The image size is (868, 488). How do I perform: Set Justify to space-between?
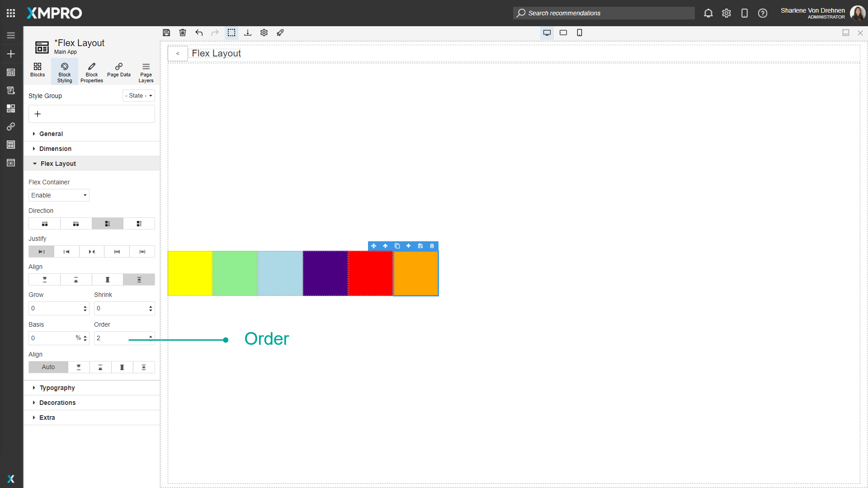(92, 252)
